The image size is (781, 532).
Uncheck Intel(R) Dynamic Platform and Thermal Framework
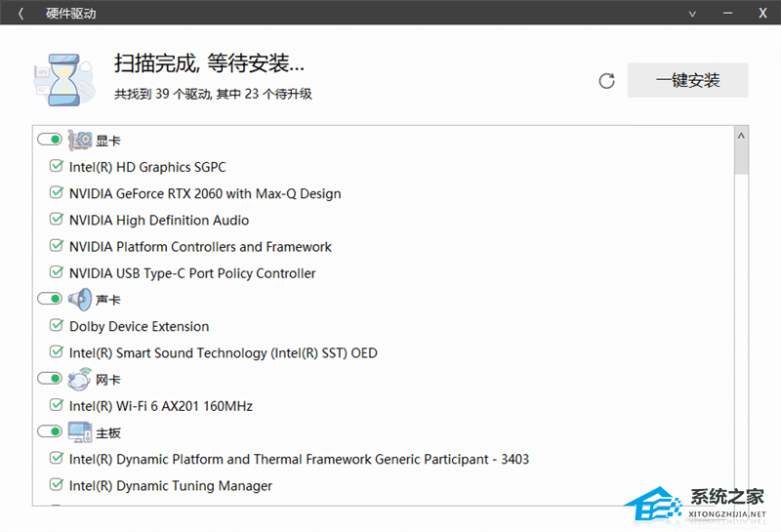pyautogui.click(x=57, y=458)
